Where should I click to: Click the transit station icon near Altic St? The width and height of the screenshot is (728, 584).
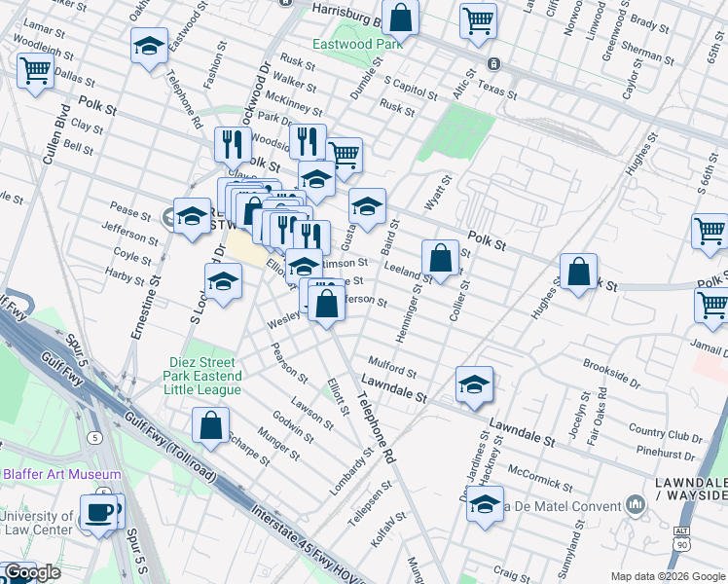493,64
